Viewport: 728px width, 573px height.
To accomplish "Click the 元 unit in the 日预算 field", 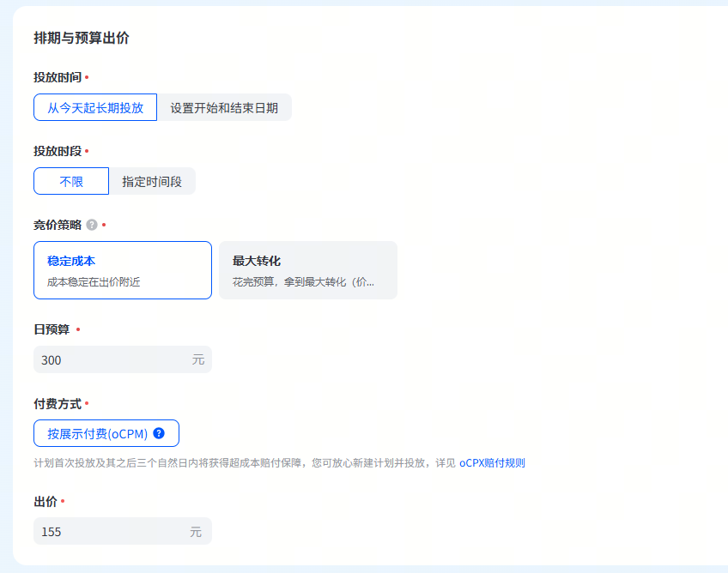I will tap(198, 360).
